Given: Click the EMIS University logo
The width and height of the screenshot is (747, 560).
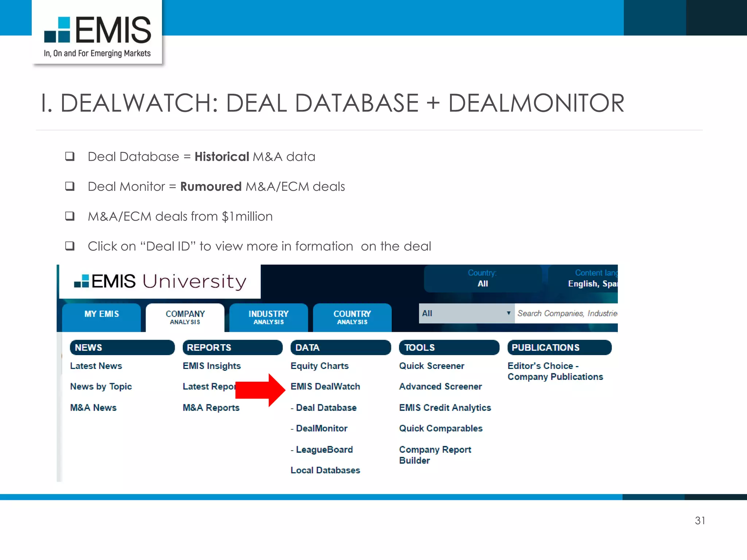Looking at the screenshot, I should [x=160, y=281].
